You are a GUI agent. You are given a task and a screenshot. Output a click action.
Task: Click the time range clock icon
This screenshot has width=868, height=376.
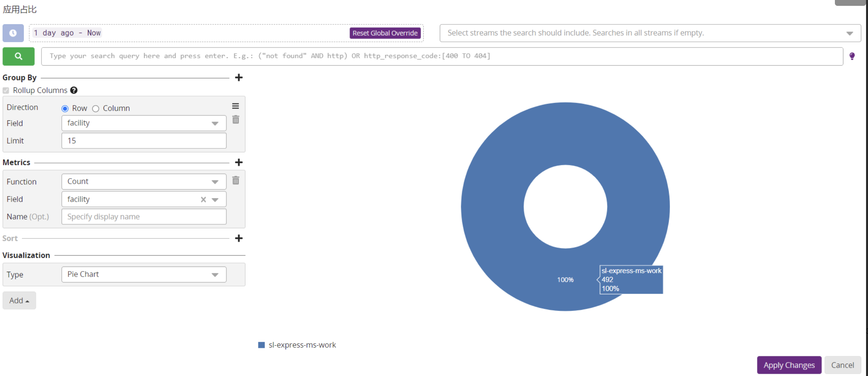coord(13,33)
